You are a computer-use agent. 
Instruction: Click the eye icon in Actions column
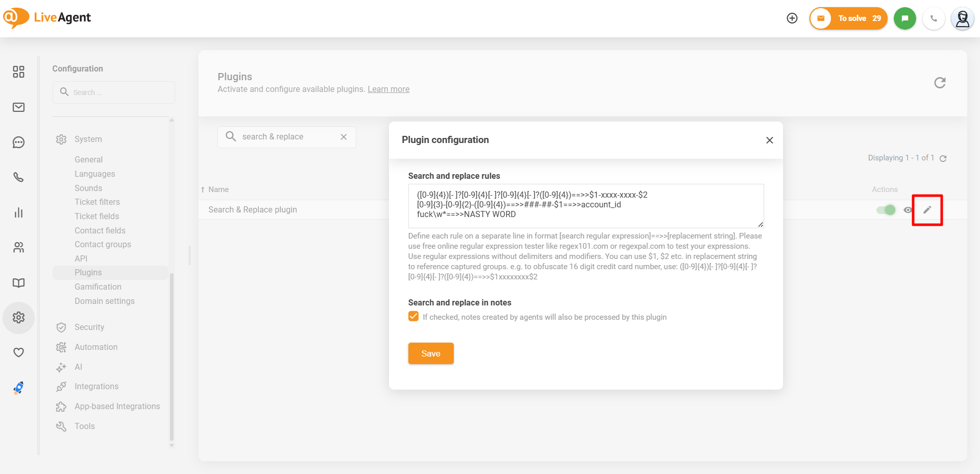908,210
